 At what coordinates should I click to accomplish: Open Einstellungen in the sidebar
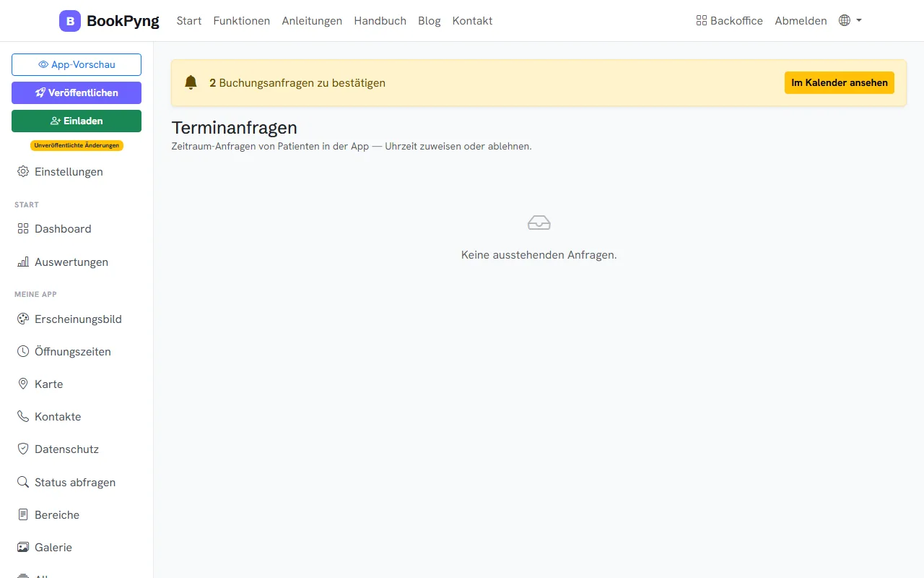[69, 172]
